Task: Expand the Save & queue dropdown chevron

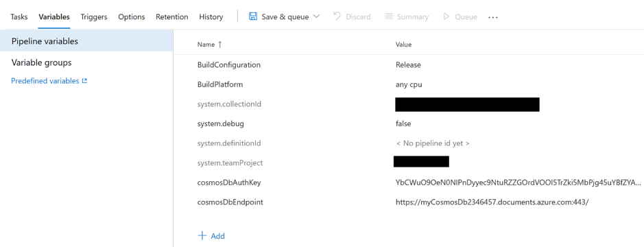Action: click(x=316, y=16)
